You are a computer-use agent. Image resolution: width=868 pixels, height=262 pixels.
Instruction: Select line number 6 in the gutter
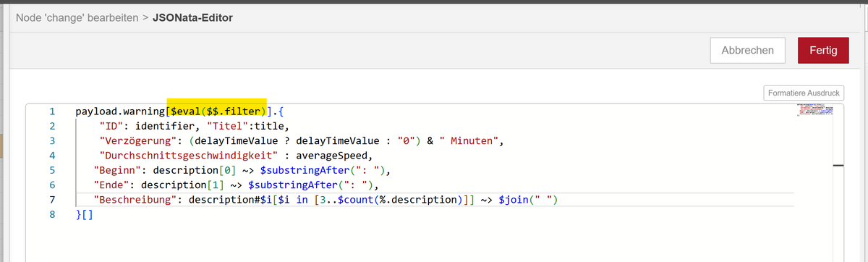[x=52, y=185]
